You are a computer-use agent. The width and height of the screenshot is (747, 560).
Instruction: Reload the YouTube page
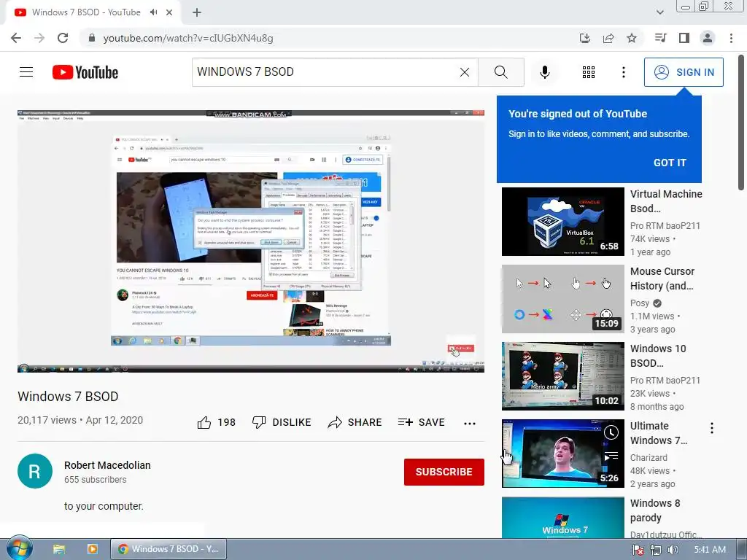click(x=63, y=38)
